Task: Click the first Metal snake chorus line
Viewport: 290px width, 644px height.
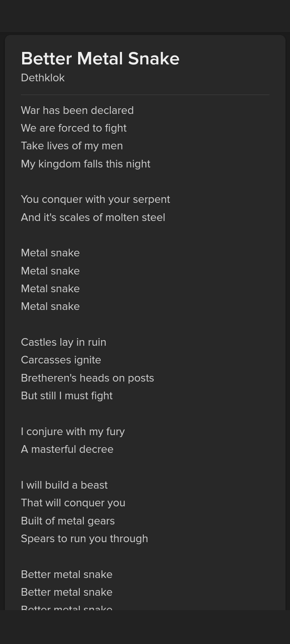Action: click(50, 253)
